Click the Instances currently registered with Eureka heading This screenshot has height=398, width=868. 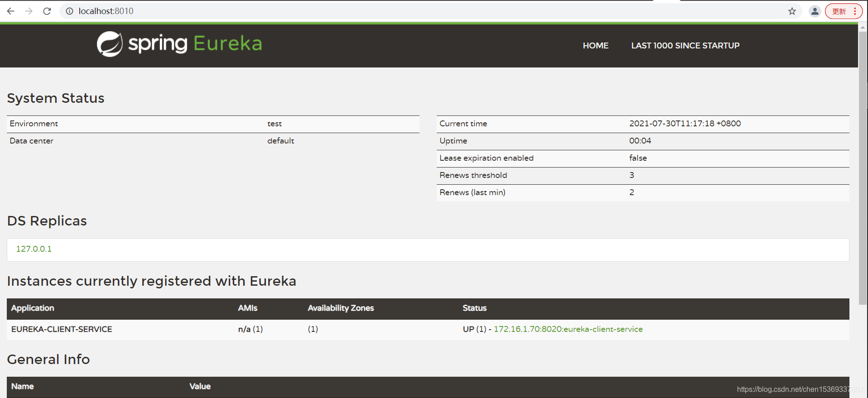[152, 281]
